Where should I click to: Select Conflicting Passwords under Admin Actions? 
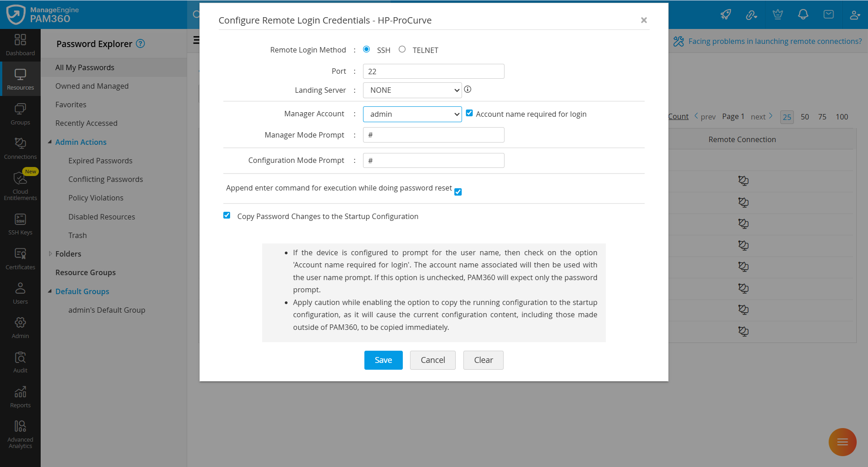click(x=105, y=179)
